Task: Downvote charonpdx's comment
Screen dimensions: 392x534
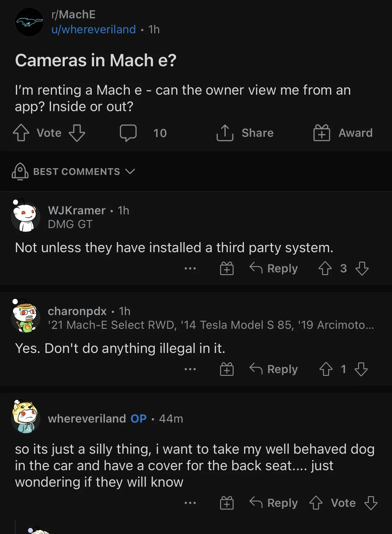Action: (x=361, y=369)
